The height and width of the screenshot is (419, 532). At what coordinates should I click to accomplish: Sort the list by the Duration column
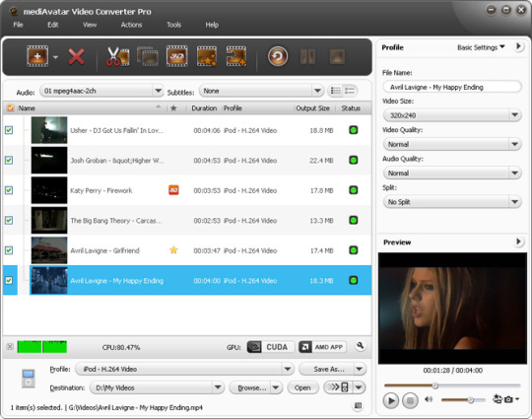coord(204,108)
